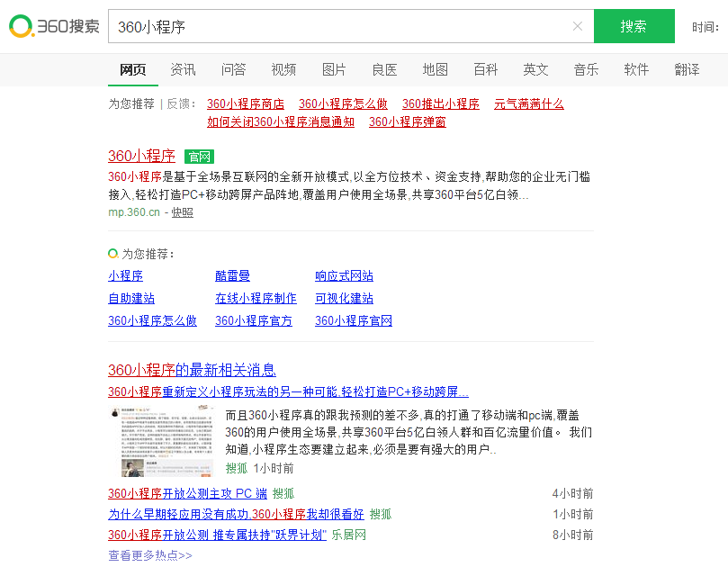
Task: Click suggestion 360小程序弹窗
Action: pos(408,121)
